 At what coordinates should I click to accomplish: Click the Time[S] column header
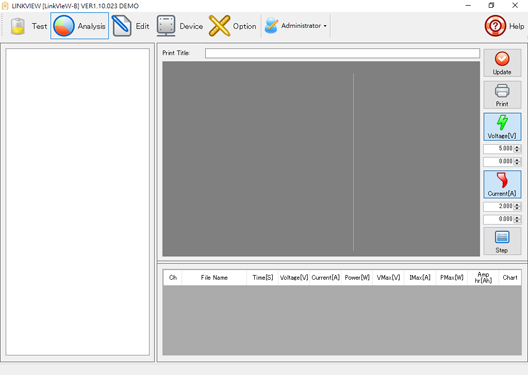[263, 278]
